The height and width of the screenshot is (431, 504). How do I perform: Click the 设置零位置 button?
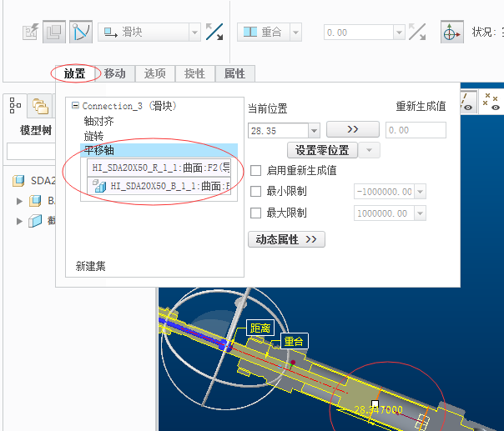coord(322,150)
